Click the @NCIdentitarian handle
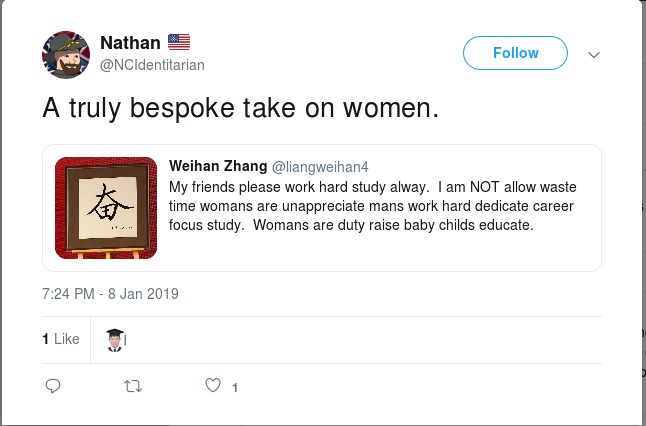This screenshot has width=646, height=426. coord(151,64)
